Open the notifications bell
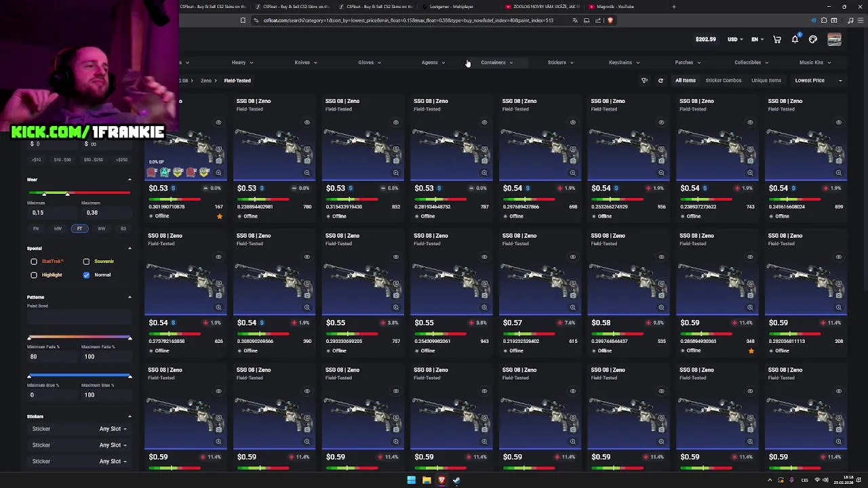This screenshot has width=868, height=488. point(795,39)
